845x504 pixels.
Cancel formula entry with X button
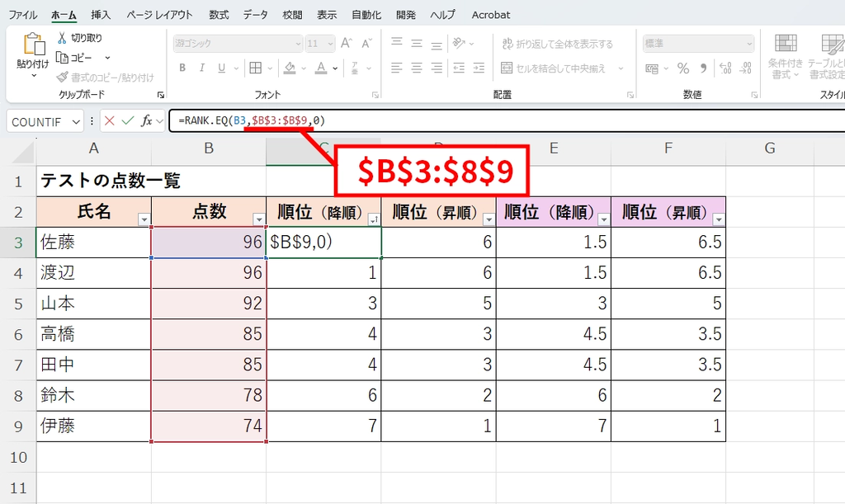[x=110, y=120]
